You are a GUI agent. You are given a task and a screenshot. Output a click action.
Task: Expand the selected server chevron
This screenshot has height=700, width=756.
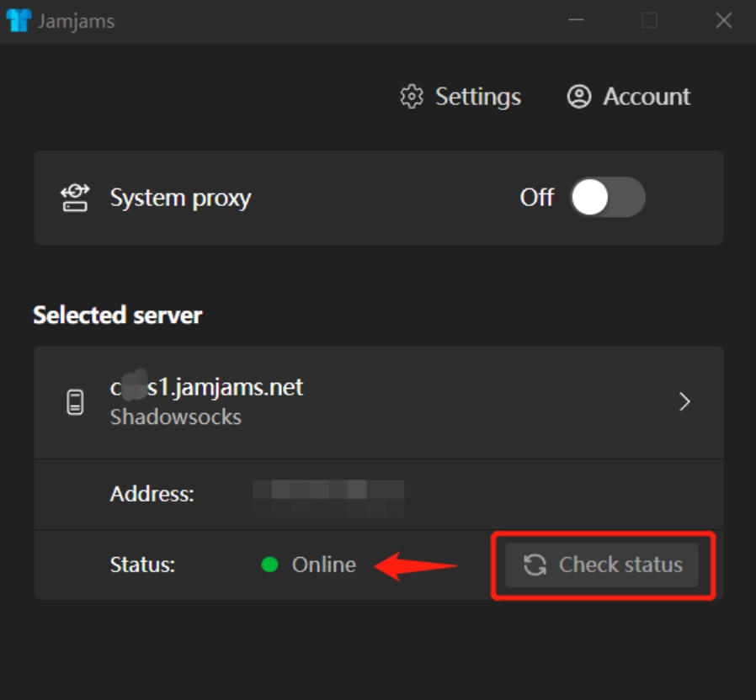coord(684,401)
